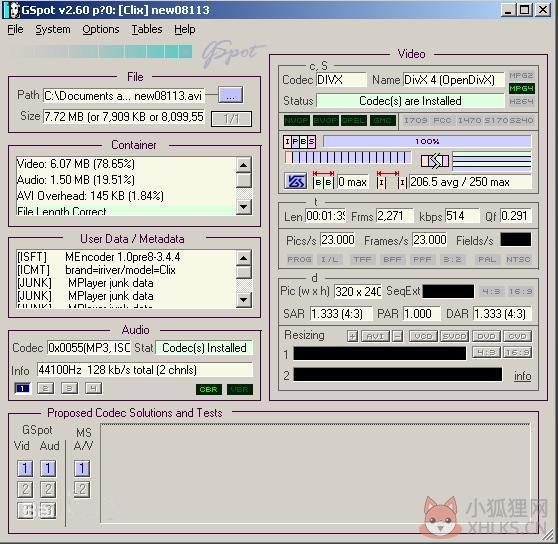This screenshot has height=544, width=558.
Task: Click the 16:9 button beside SeqExt
Action: point(520,292)
